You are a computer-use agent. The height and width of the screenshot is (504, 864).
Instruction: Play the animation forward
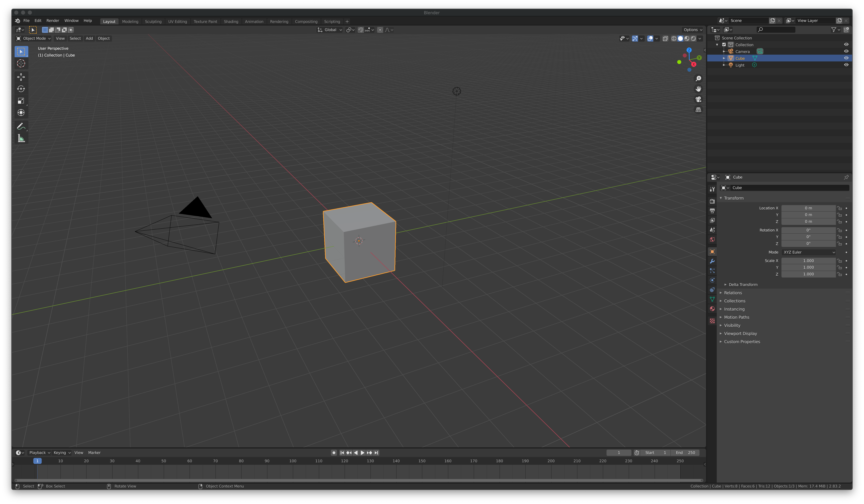[x=362, y=453]
